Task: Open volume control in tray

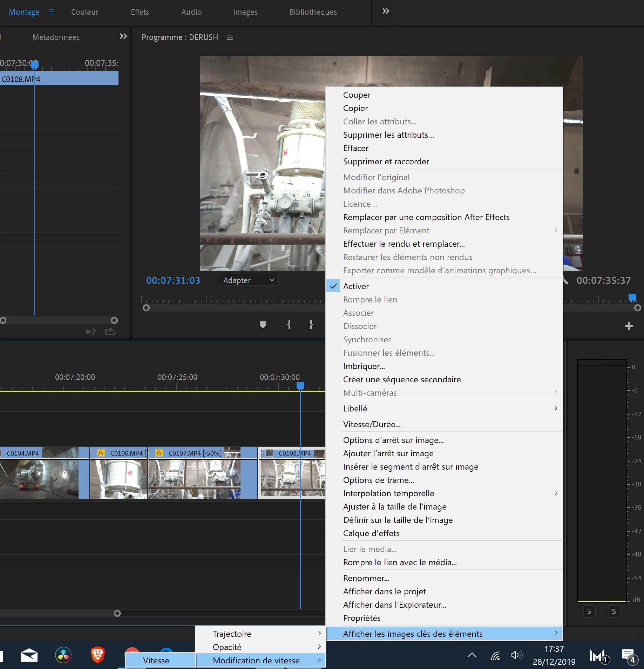Action: pos(517,655)
